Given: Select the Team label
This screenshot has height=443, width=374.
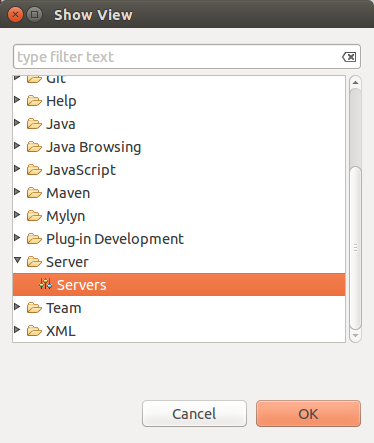Looking at the screenshot, I should [x=64, y=308].
